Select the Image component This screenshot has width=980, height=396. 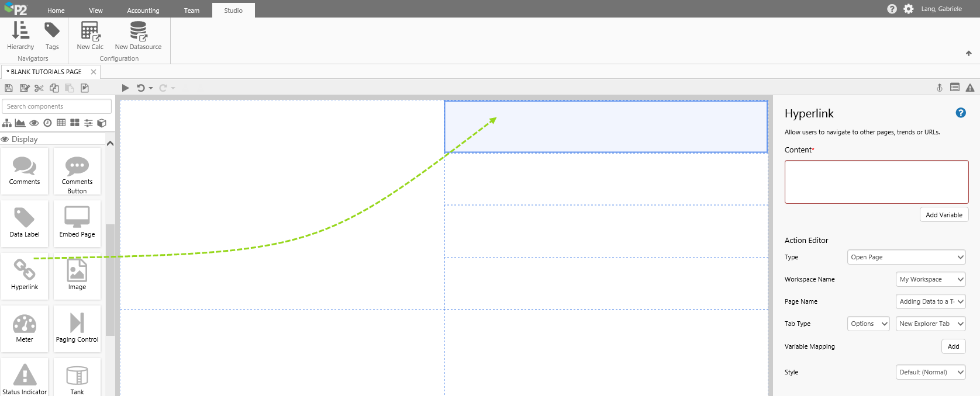(x=77, y=276)
